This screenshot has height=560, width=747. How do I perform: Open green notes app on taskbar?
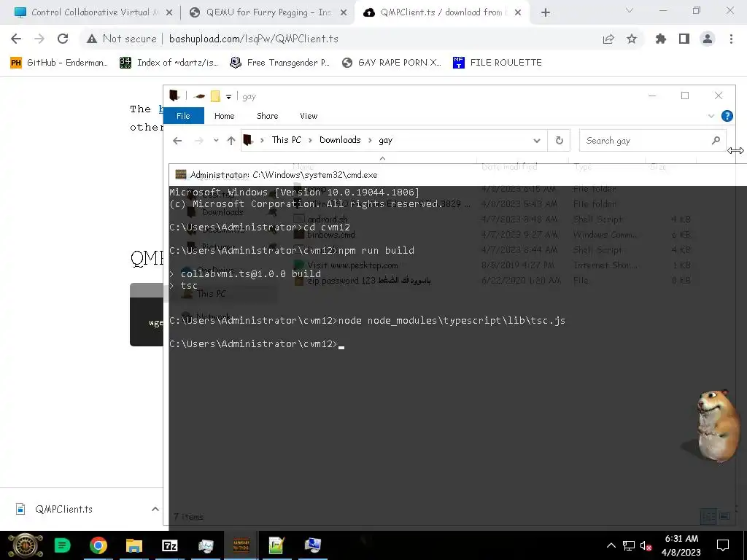tap(63, 545)
